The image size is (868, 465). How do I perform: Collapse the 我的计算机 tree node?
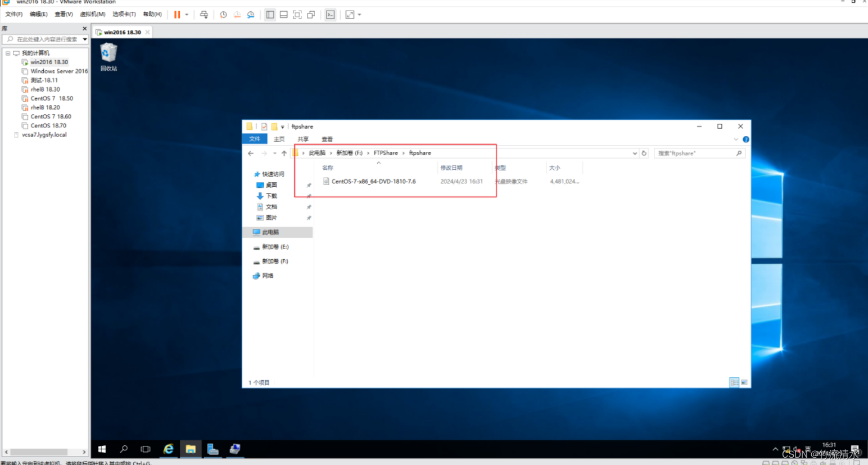click(8, 53)
